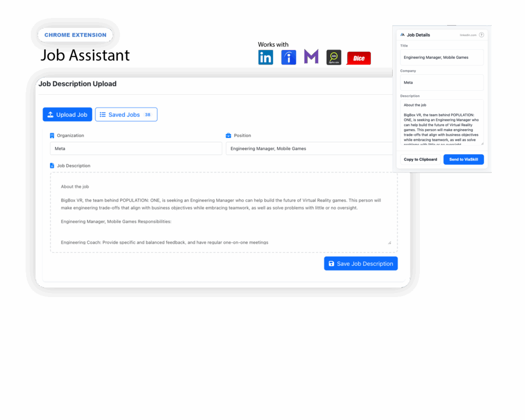Click the resize handle of main Job Description textarea
This screenshot has width=525, height=420.
389,242
